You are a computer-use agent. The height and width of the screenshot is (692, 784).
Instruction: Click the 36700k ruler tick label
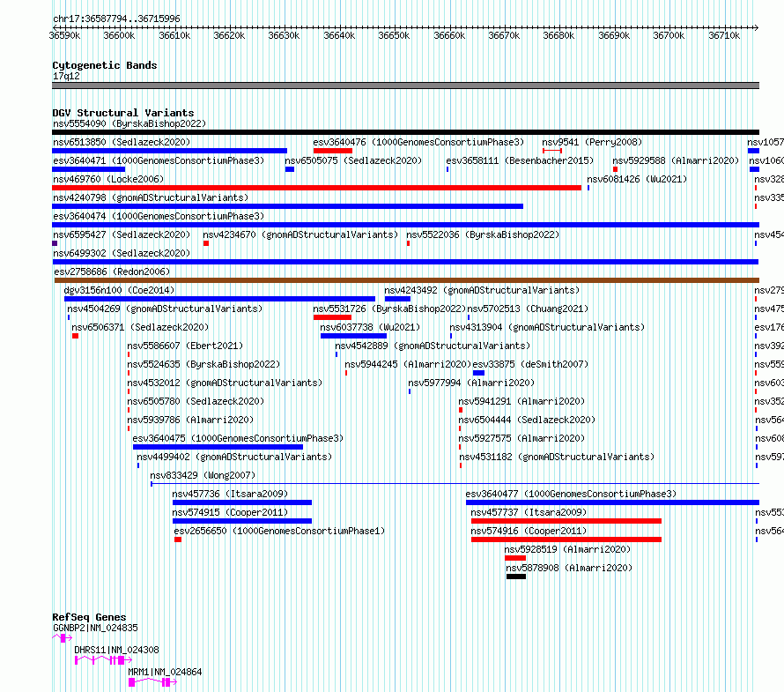click(669, 35)
